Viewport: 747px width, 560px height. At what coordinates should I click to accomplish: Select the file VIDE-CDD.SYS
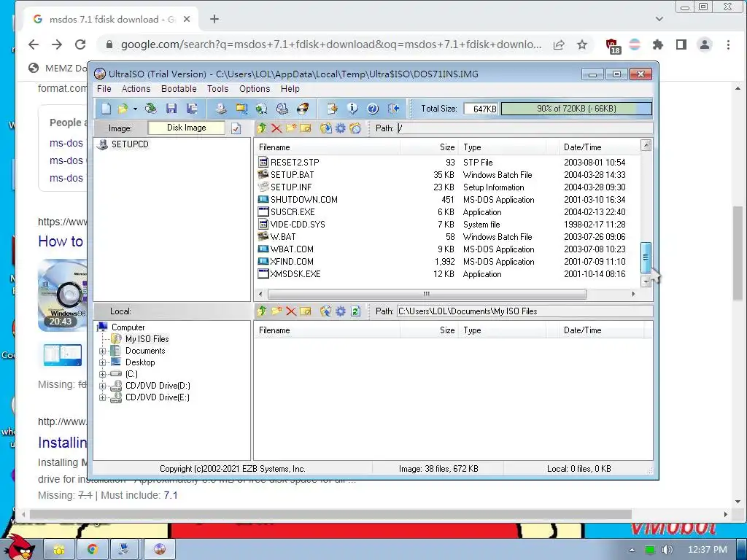[298, 225]
